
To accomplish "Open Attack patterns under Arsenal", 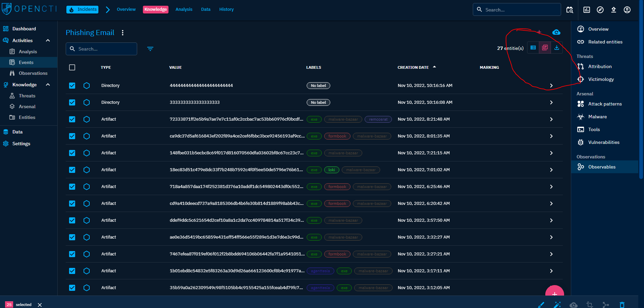I will pos(605,104).
